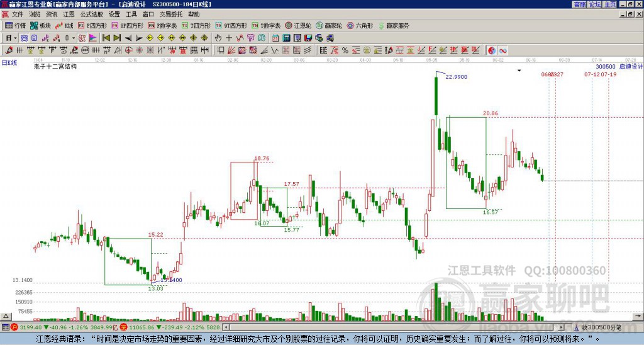Click the 07-12 time cycle date marker
This screenshot has width=644, height=345.
tap(592, 74)
